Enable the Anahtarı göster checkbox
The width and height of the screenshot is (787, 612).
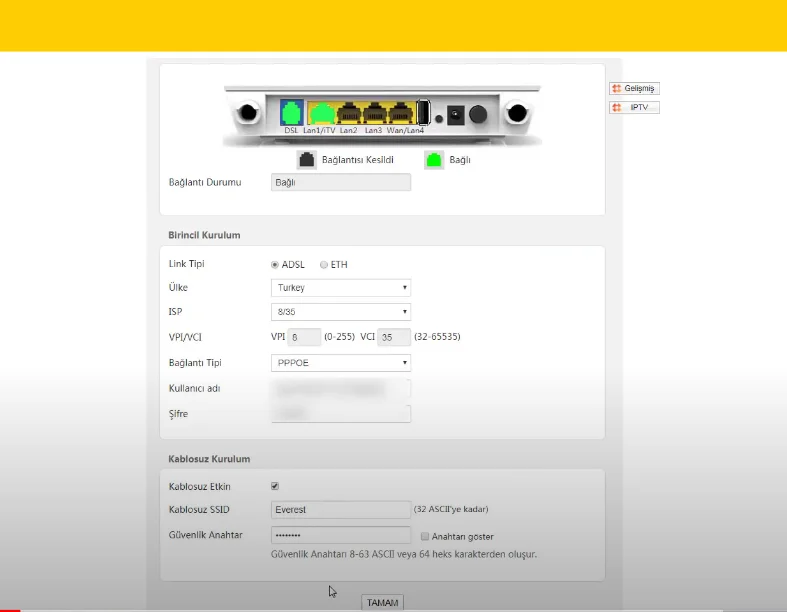pyautogui.click(x=425, y=537)
